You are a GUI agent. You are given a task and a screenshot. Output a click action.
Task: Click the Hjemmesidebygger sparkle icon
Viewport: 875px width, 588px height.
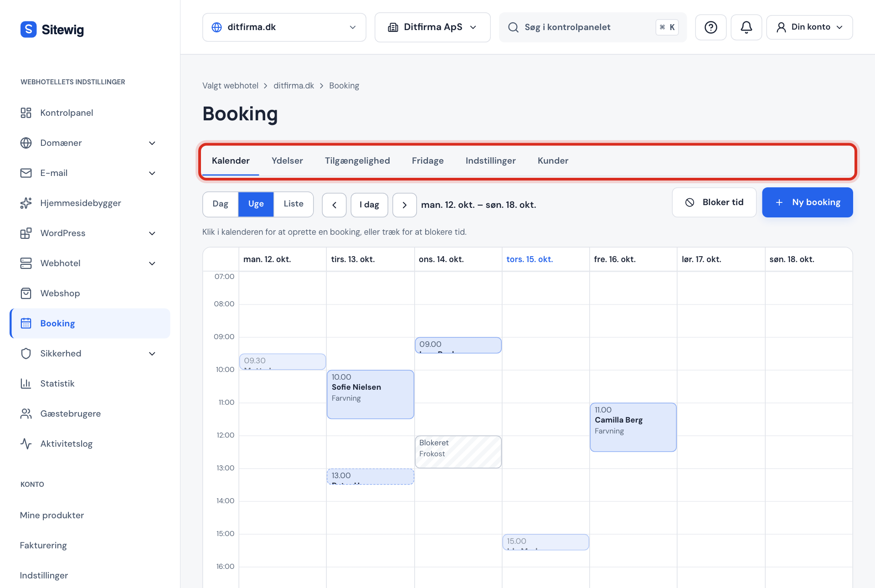point(26,203)
